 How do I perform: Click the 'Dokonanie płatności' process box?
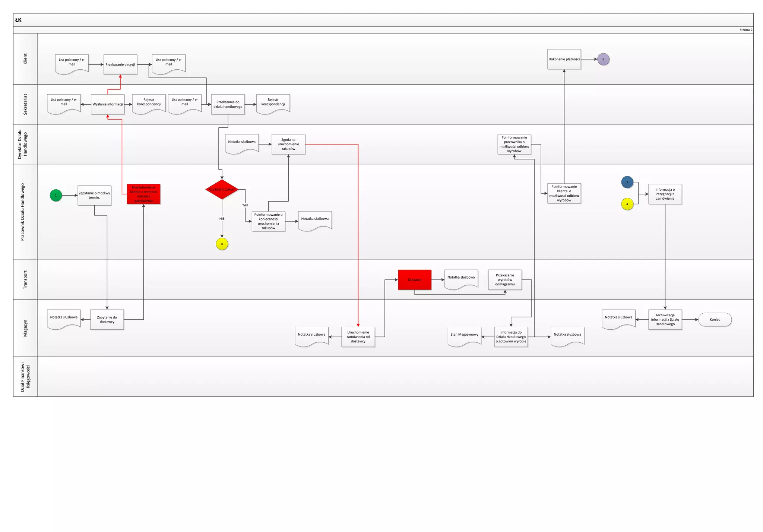(564, 59)
